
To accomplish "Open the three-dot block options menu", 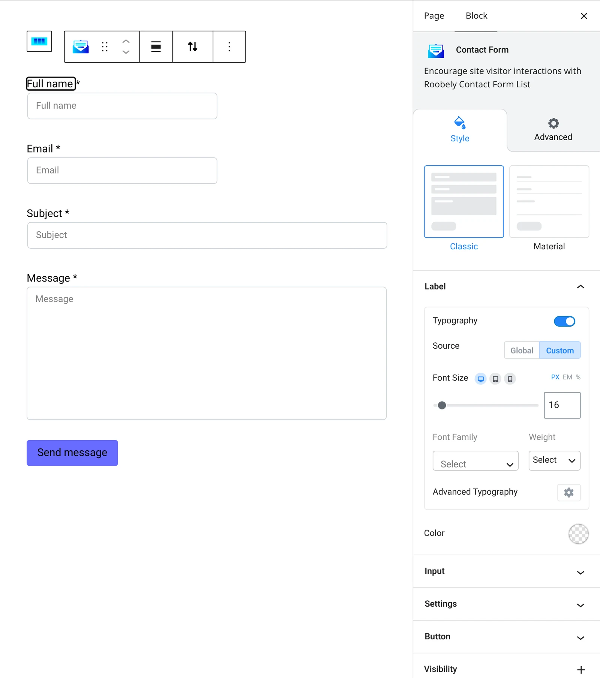I will click(x=229, y=46).
